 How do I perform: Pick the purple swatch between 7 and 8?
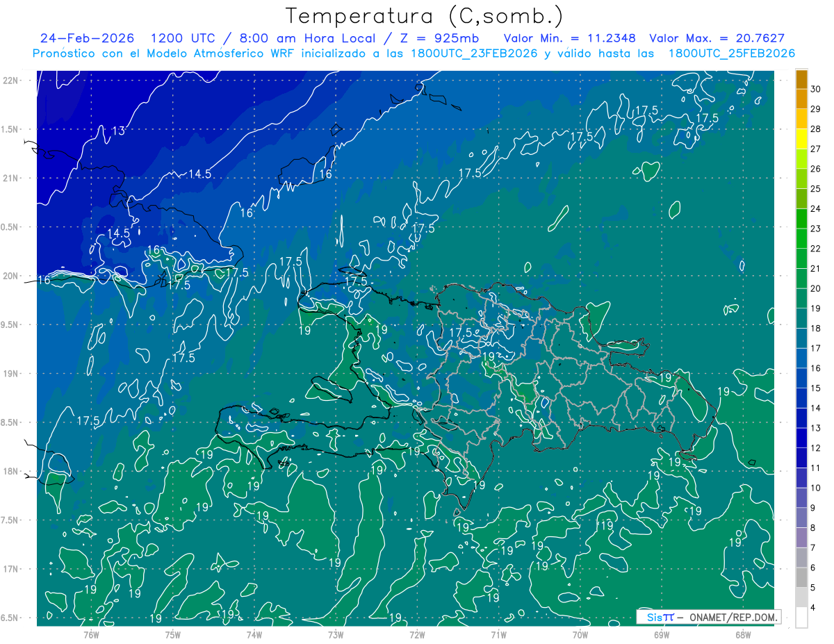click(801, 538)
